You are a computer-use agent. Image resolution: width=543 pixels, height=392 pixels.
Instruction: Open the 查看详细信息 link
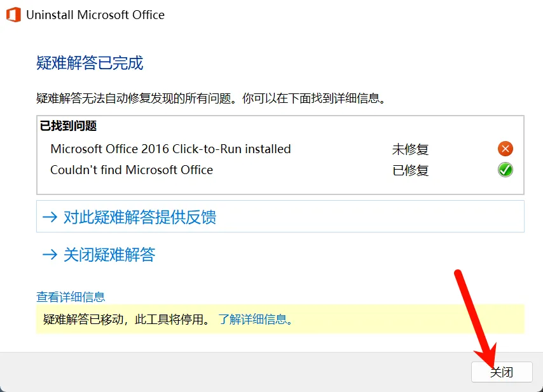click(x=71, y=297)
